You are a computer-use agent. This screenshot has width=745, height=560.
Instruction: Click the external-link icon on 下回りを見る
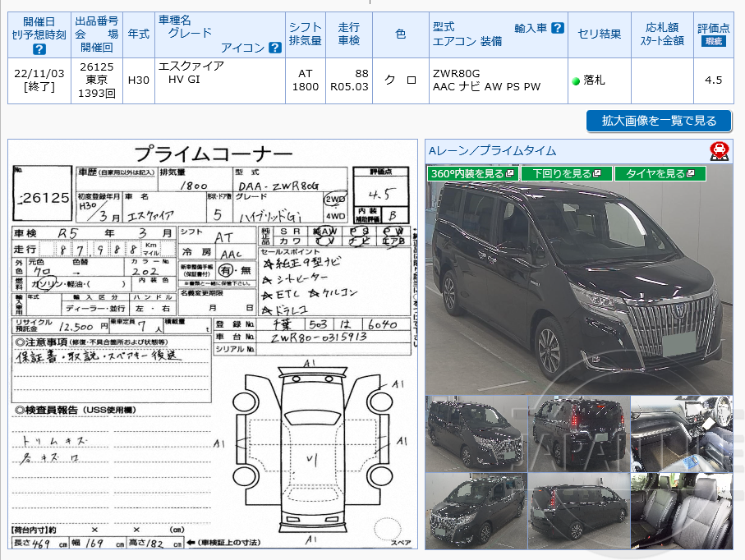click(597, 174)
